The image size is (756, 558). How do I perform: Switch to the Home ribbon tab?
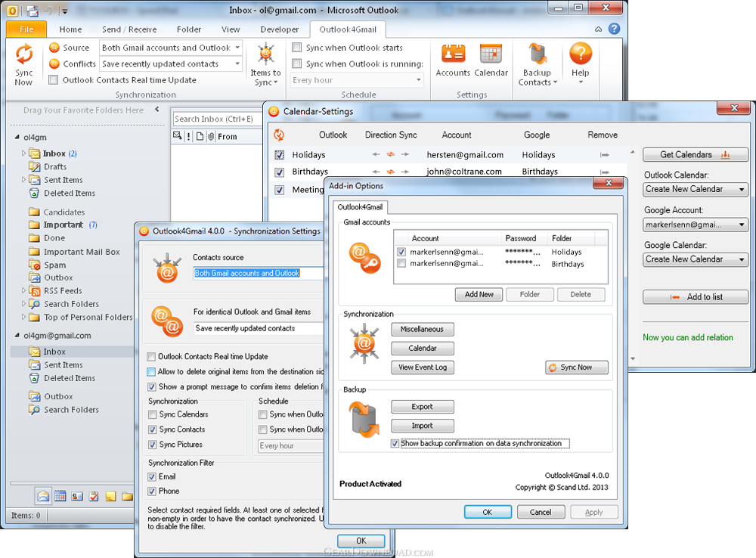[70, 29]
